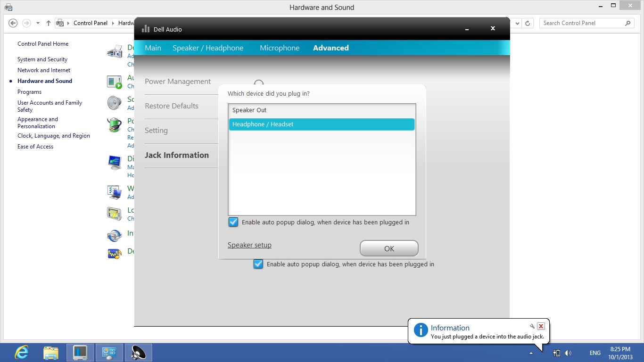The height and width of the screenshot is (362, 644).
Task: Open the address bar refresh dropdown arrow
Action: click(x=517, y=23)
